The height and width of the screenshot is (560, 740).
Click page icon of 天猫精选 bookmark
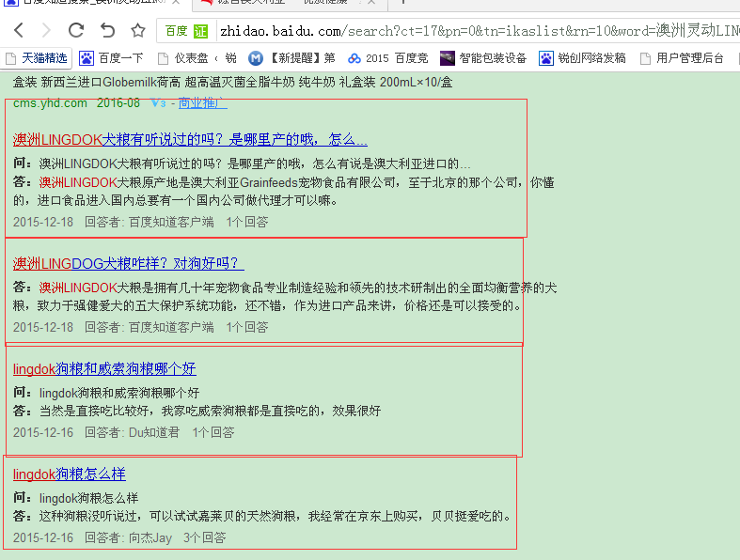10,58
